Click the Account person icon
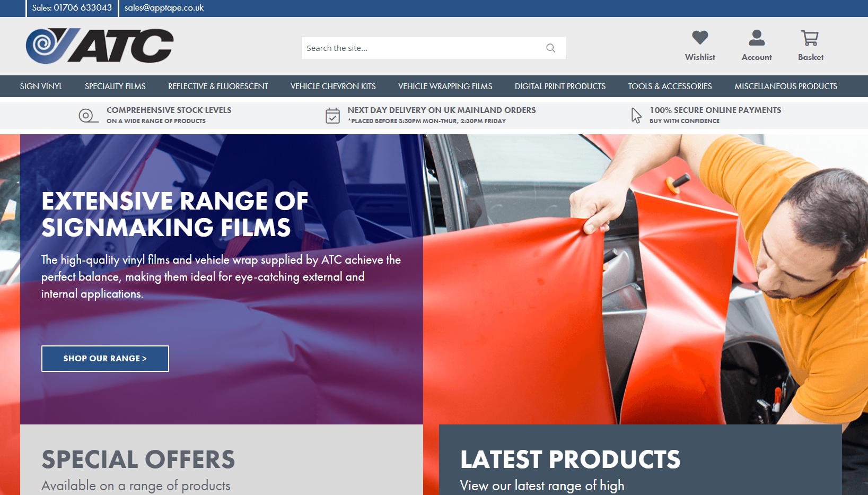The height and width of the screenshot is (495, 868). pyautogui.click(x=756, y=38)
